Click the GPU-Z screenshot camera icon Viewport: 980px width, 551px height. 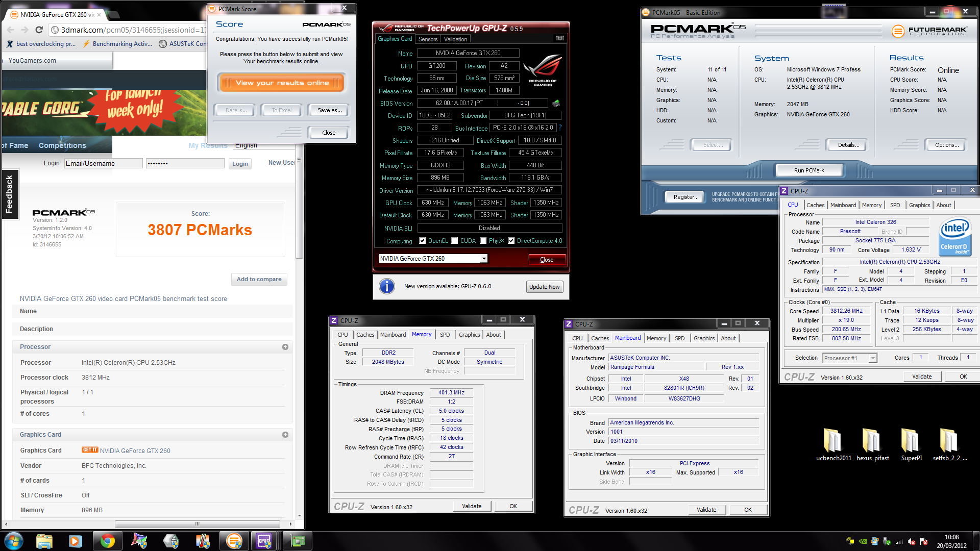pyautogui.click(x=559, y=39)
